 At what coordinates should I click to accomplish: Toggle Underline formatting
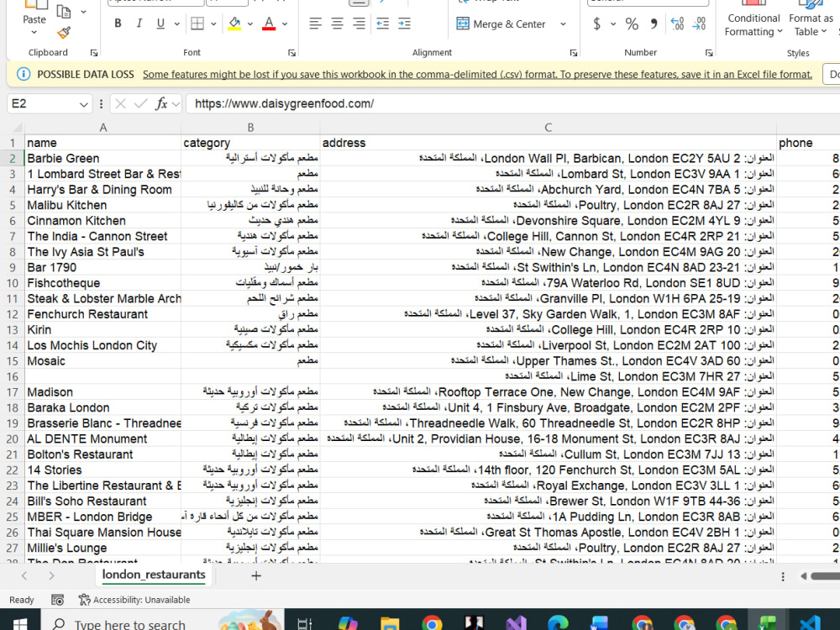point(160,24)
